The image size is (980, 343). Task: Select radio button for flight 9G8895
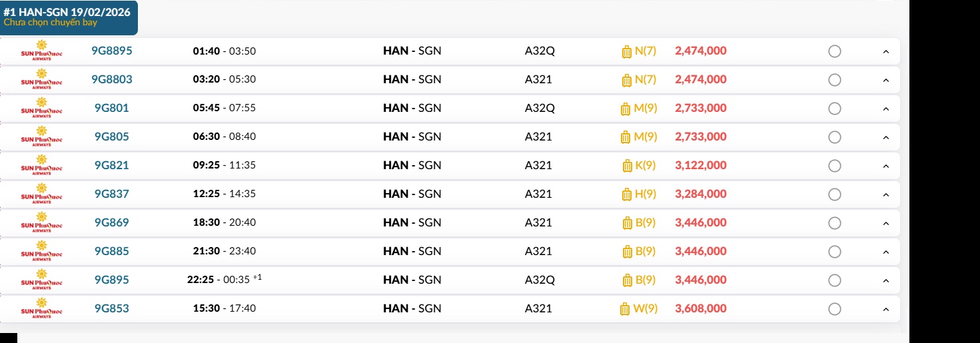[834, 51]
